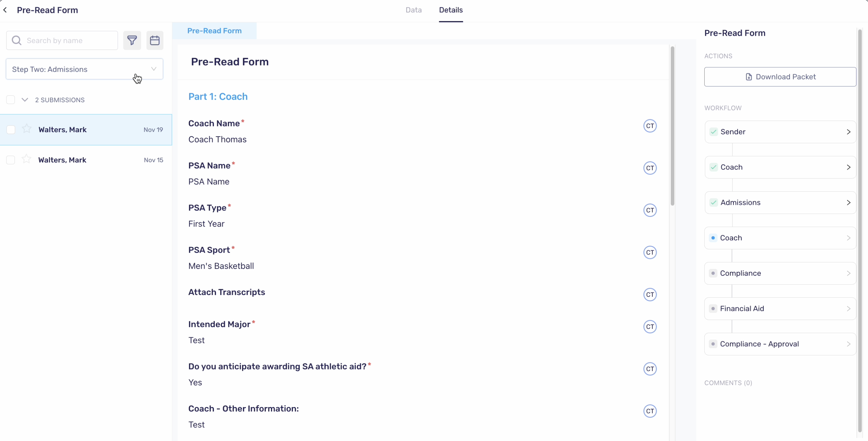Screen dimensions: 868x441
Task: Click the Coach Thomas value
Action: coord(217,139)
